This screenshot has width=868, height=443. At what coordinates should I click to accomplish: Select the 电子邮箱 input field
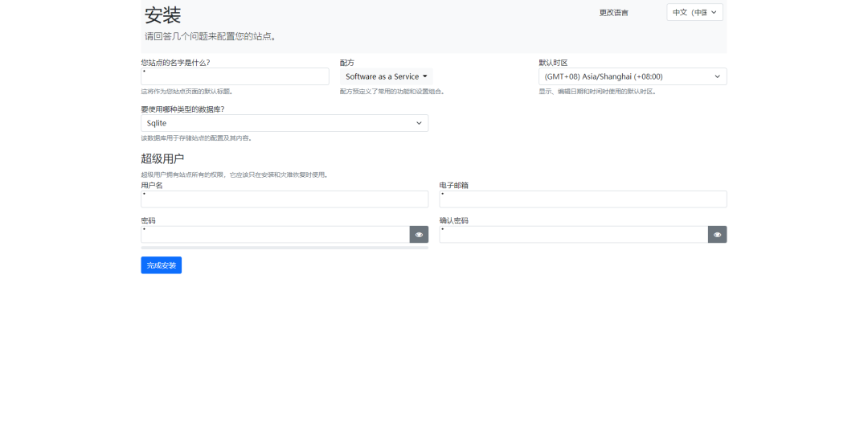pos(583,199)
